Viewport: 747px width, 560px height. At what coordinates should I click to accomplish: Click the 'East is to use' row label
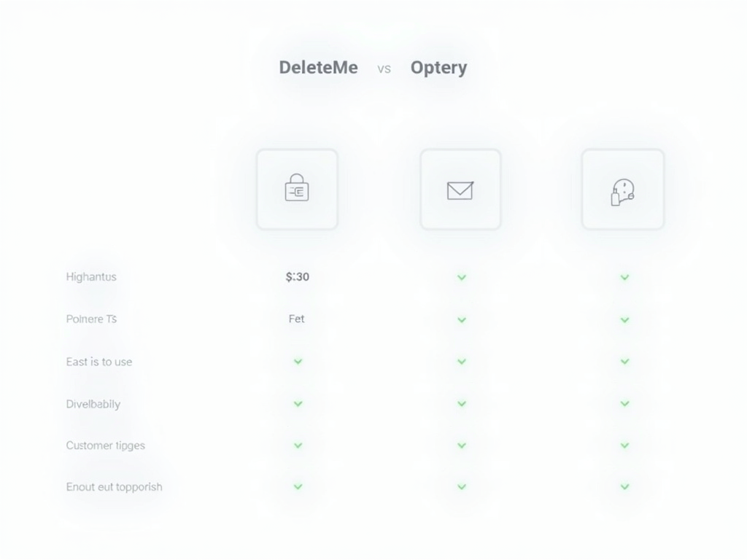(x=99, y=362)
